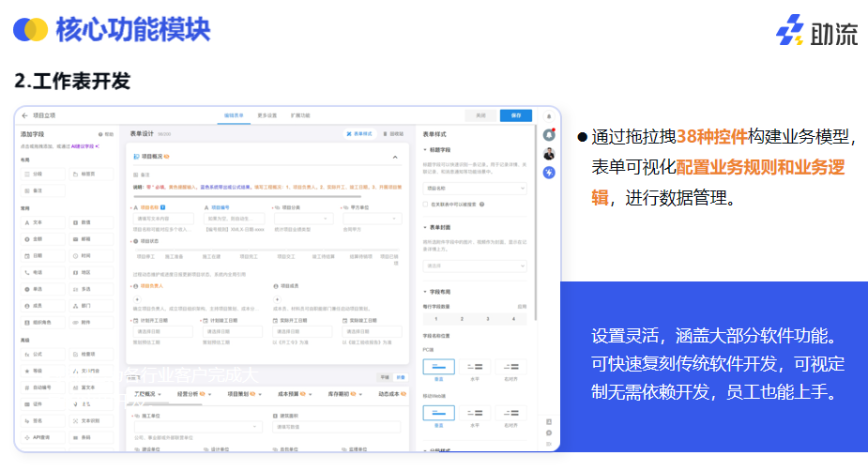The image size is (868, 471).
Task: Collapse the 项目概况 section chevron
Action: [395, 158]
